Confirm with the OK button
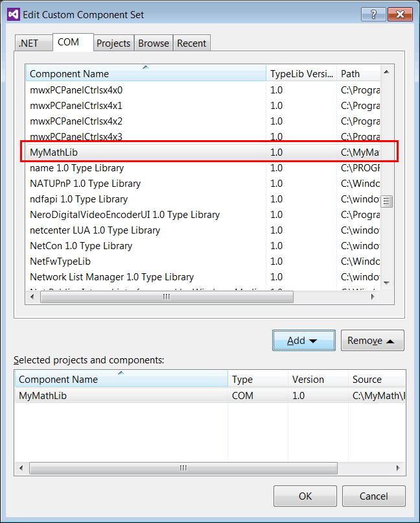The height and width of the screenshot is (523, 420). (305, 496)
